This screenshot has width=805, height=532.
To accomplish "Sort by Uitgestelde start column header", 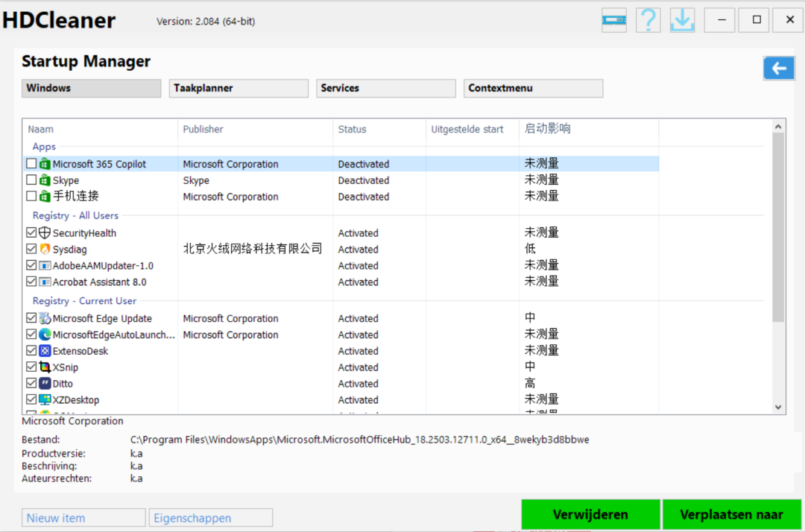I will click(x=473, y=130).
